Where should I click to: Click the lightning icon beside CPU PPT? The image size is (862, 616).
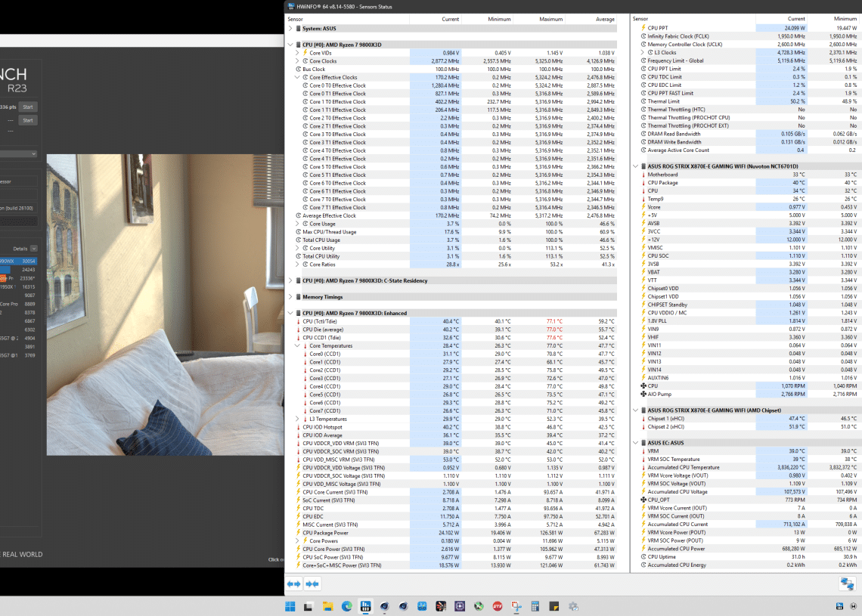[643, 28]
